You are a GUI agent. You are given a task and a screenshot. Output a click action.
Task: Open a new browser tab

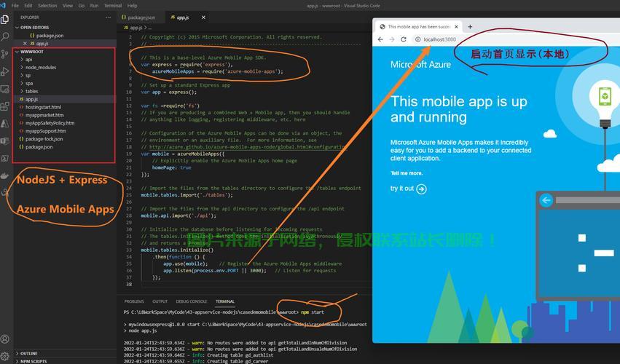click(x=470, y=27)
